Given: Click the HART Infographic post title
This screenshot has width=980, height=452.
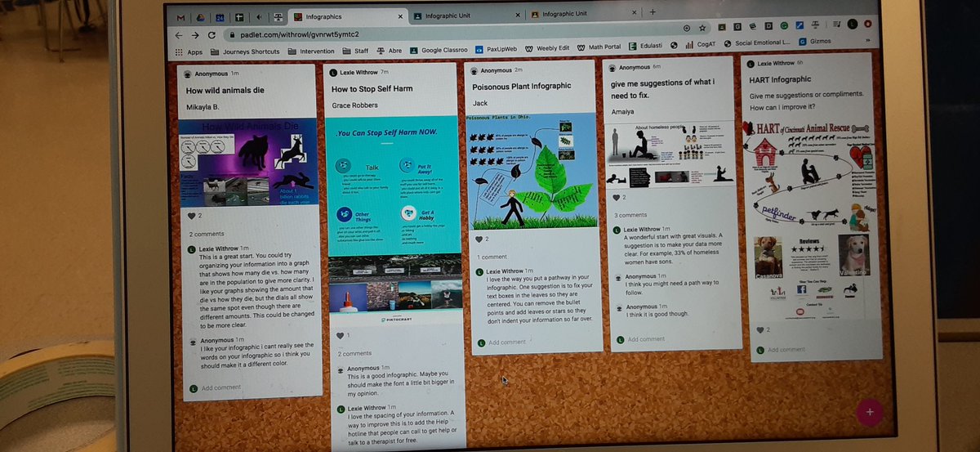Looking at the screenshot, I should (x=781, y=79).
